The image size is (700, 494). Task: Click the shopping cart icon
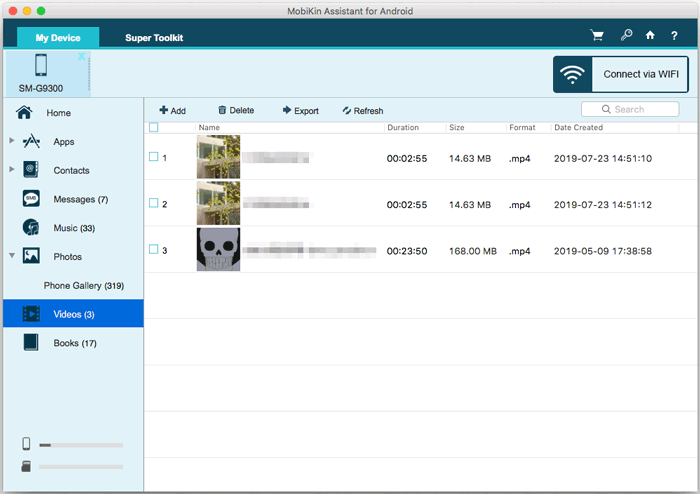(598, 36)
